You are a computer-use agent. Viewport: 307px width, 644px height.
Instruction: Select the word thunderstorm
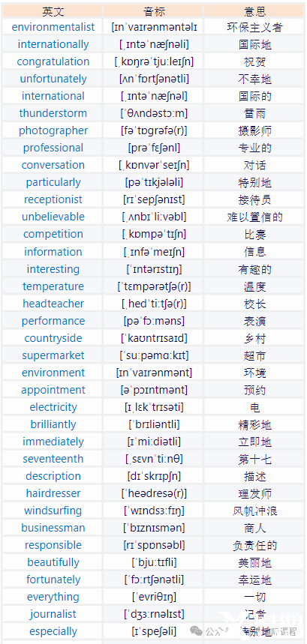[x=53, y=113]
